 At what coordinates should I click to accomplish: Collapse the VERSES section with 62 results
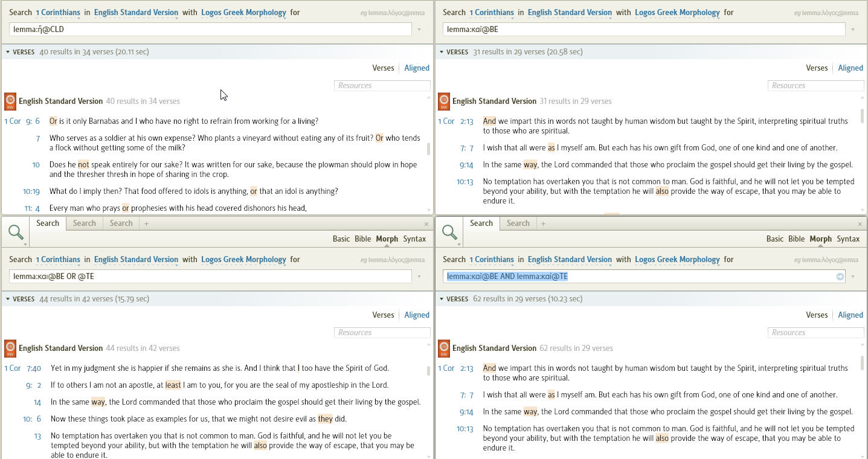(442, 299)
